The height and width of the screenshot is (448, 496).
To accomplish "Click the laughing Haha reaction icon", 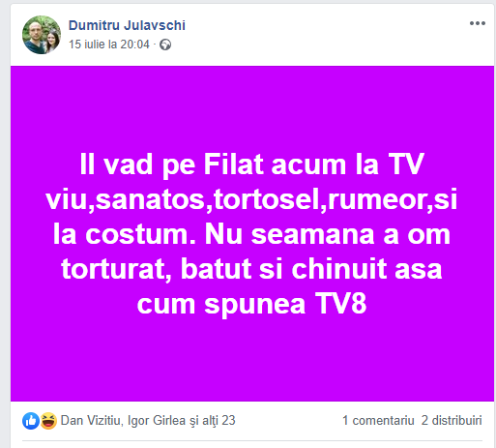I will point(48,421).
